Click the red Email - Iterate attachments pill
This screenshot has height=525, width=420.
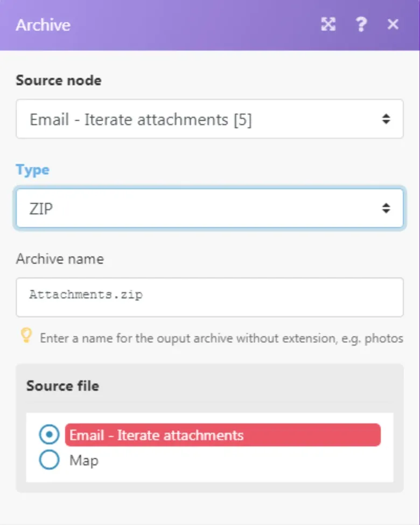point(223,435)
